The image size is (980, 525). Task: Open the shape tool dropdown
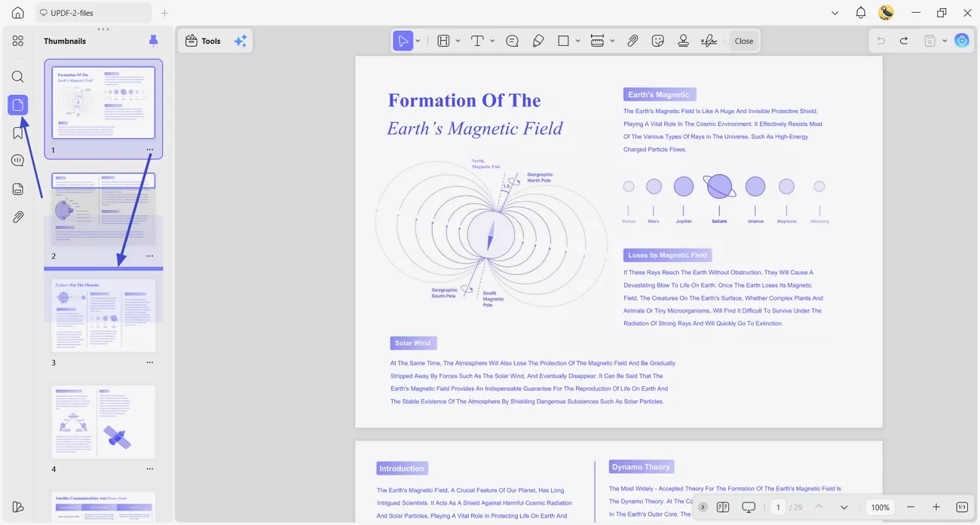577,41
